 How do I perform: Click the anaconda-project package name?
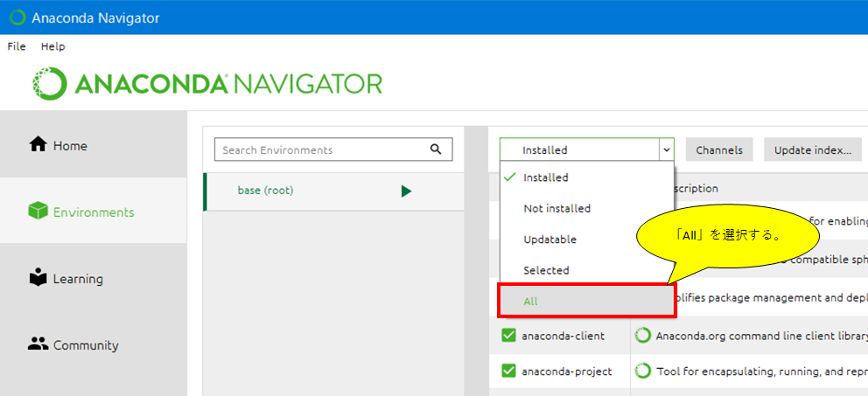[567, 372]
